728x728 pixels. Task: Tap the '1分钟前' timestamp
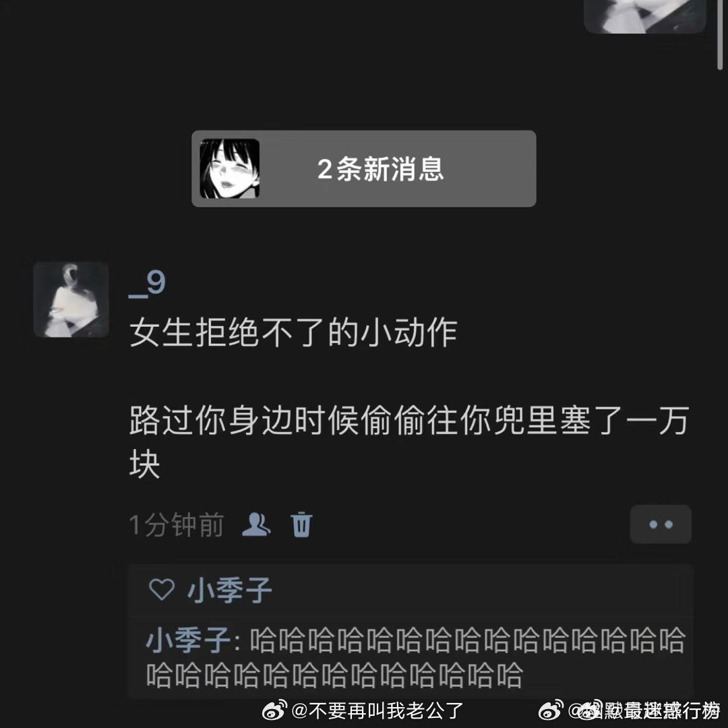(177, 525)
